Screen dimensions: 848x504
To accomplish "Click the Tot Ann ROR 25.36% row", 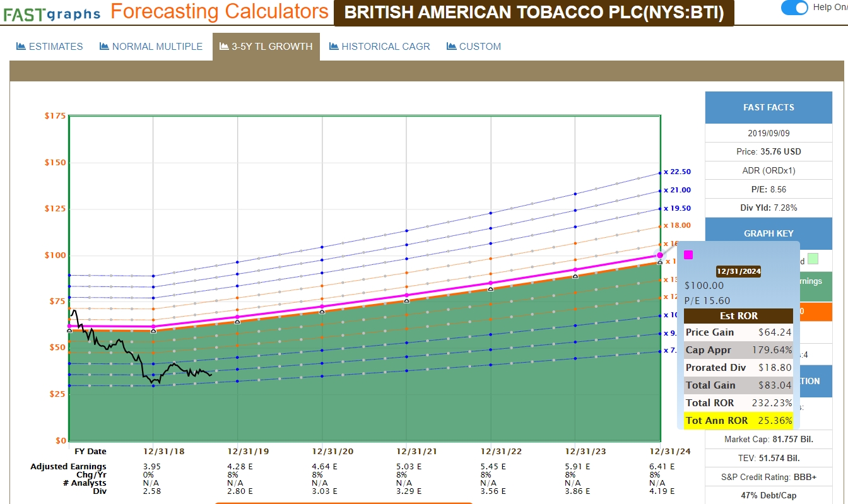I will pos(739,421).
